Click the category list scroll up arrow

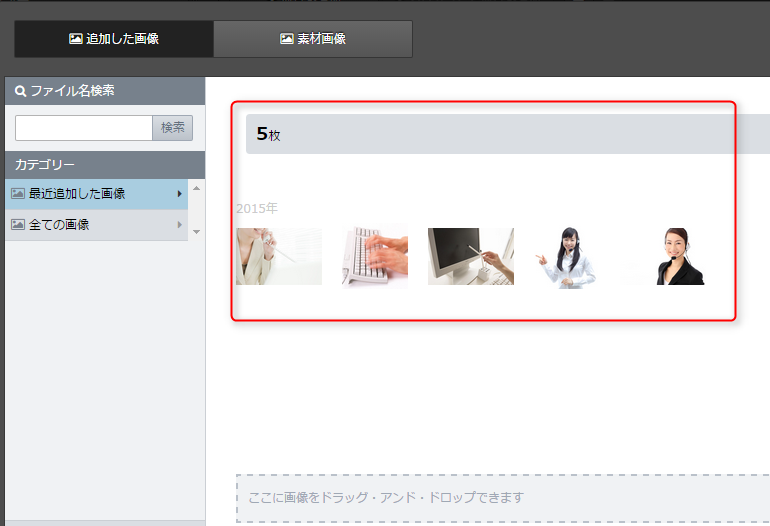click(x=197, y=188)
